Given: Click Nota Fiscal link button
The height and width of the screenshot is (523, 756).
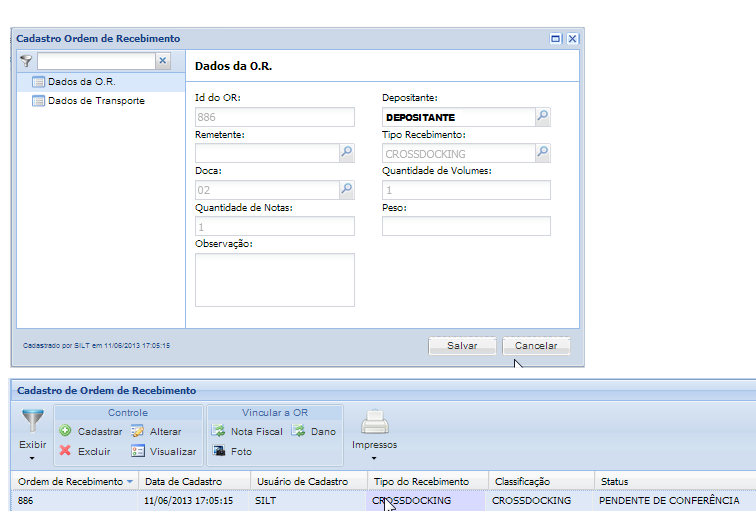Looking at the screenshot, I should 247,431.
